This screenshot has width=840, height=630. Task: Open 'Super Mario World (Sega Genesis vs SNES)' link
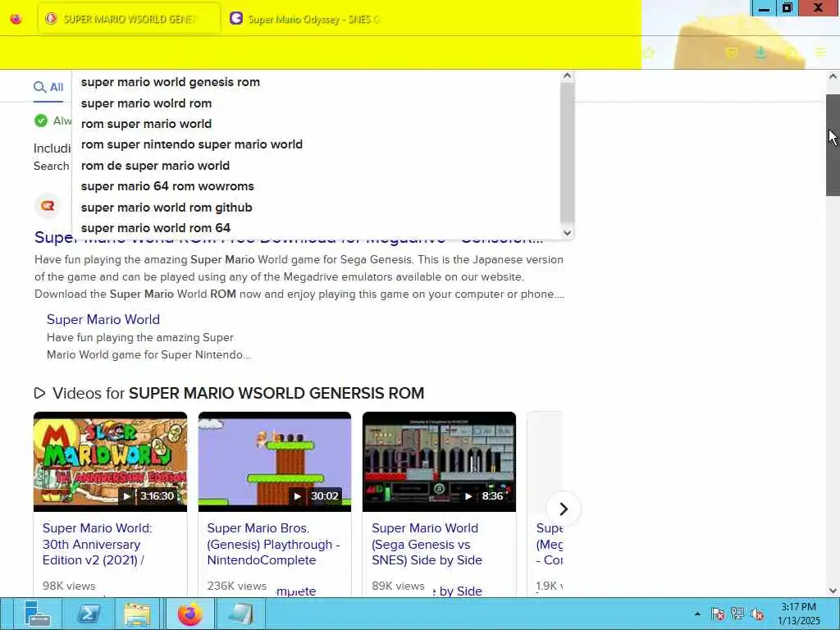click(x=427, y=544)
